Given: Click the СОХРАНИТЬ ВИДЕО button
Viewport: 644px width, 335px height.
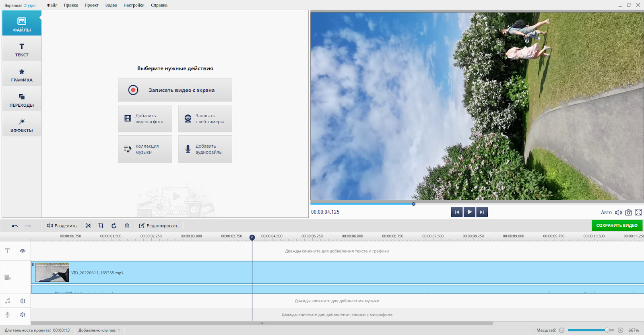Looking at the screenshot, I should point(617,225).
